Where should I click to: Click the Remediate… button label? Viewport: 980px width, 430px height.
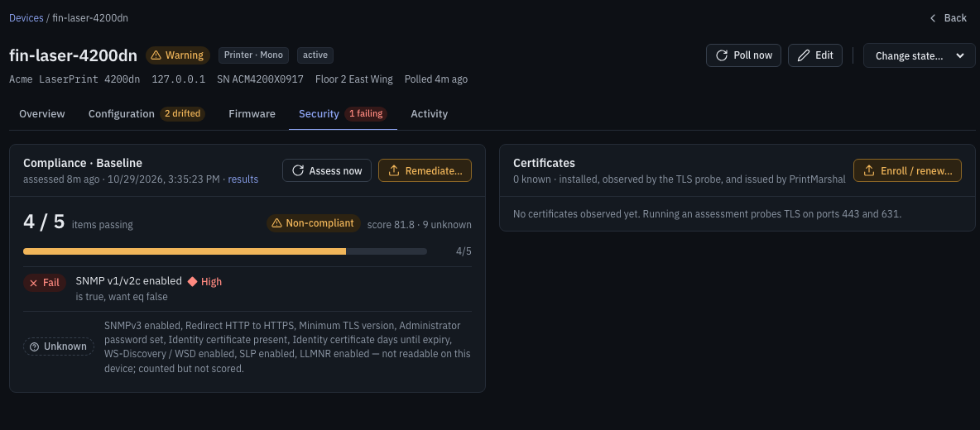click(434, 170)
